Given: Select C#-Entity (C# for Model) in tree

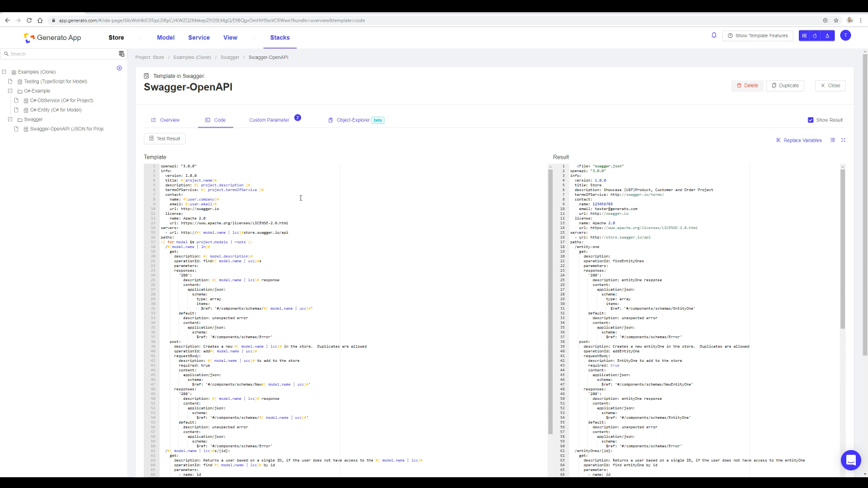Looking at the screenshot, I should click(56, 110).
